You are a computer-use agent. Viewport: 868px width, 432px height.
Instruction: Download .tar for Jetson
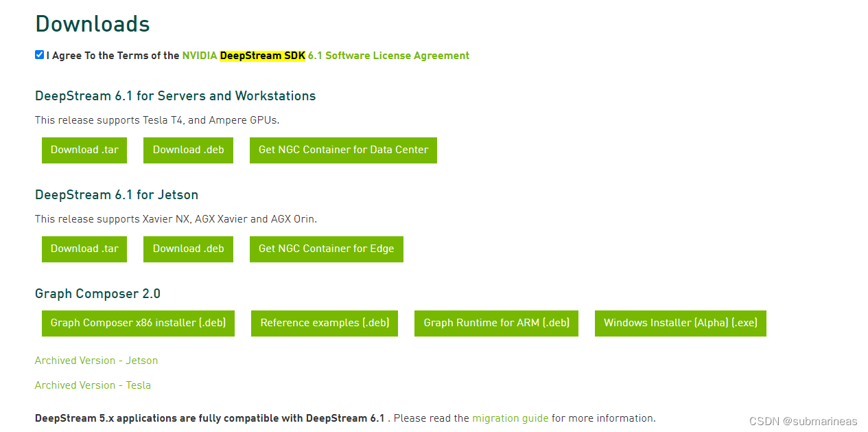tap(84, 249)
